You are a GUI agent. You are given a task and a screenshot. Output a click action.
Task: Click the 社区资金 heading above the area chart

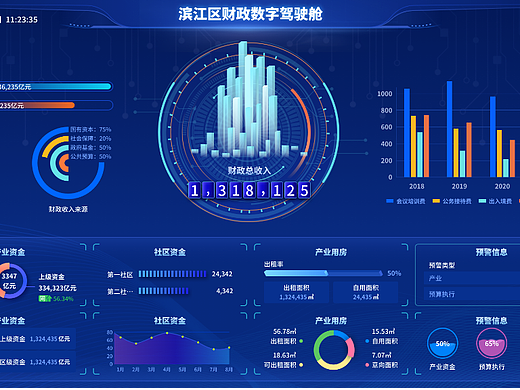point(170,321)
